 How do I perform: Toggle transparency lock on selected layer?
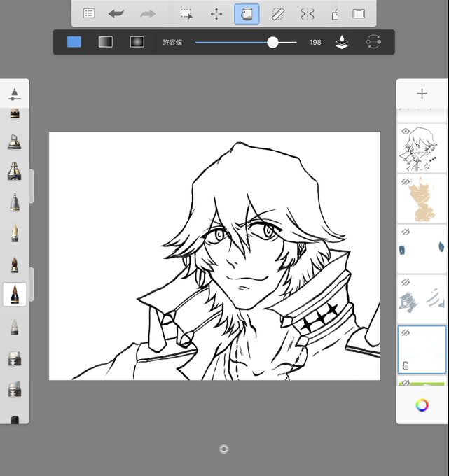point(406,365)
